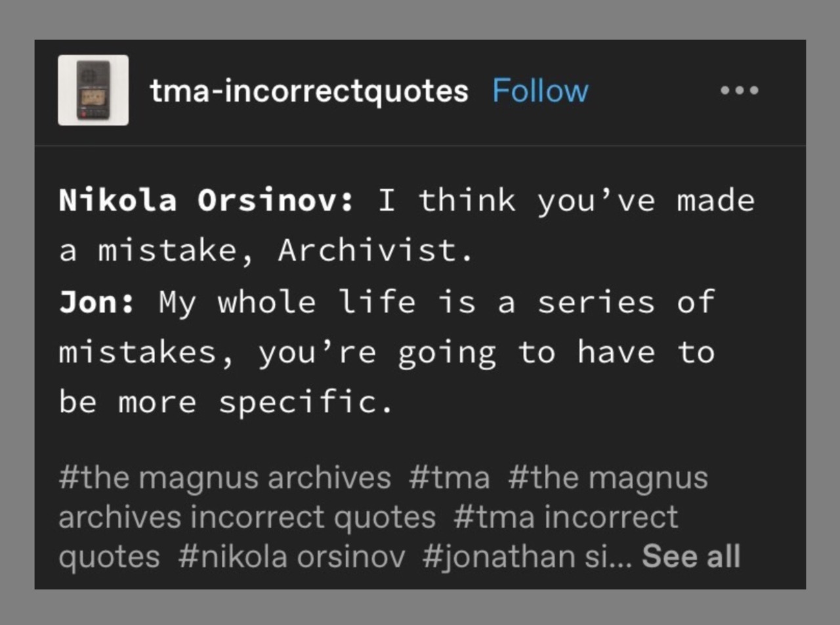Open the #the magnus archives incorrect quotes tag
840x625 pixels.
click(383, 498)
